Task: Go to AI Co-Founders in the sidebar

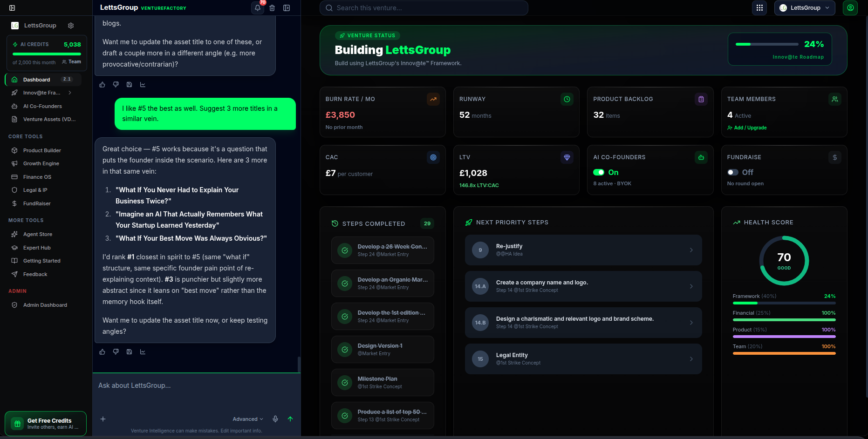Action: tap(43, 106)
